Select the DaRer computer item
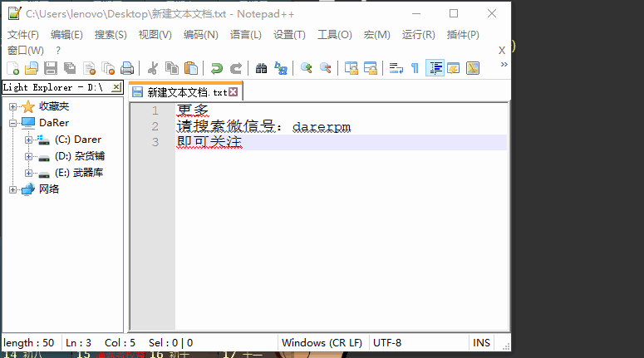This screenshot has width=644, height=358. [54, 123]
